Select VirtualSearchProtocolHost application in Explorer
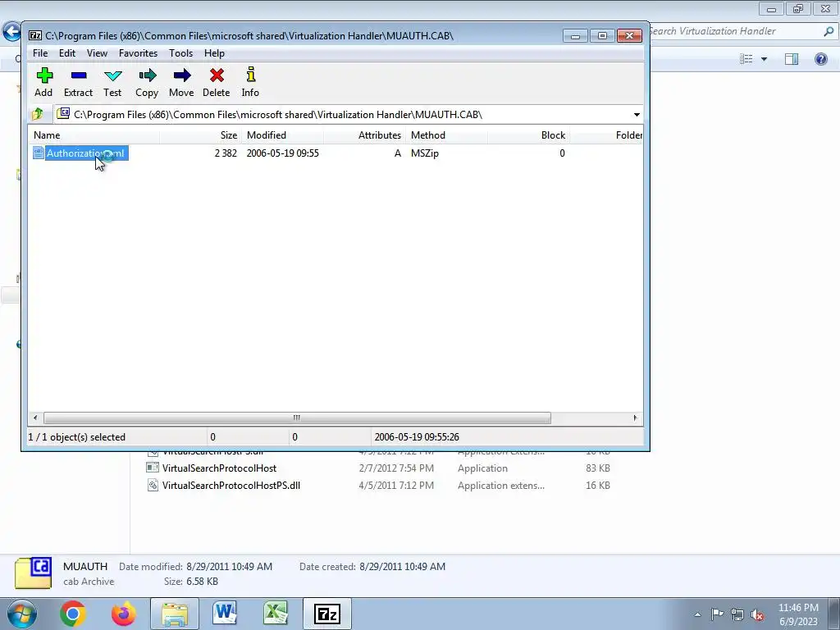This screenshot has width=840, height=630. (x=219, y=468)
